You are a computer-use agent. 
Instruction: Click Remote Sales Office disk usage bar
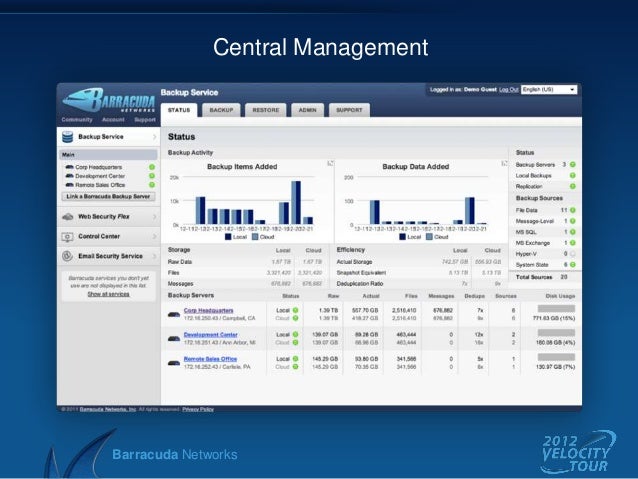coord(556,357)
